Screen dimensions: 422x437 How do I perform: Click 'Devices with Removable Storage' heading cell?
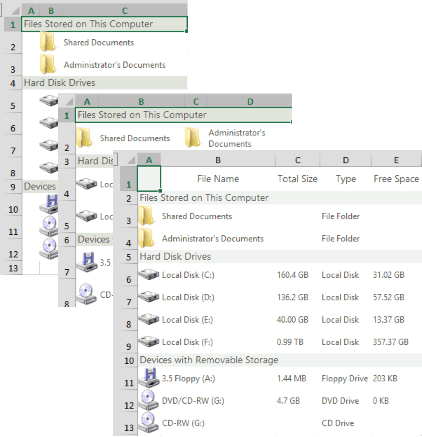click(x=209, y=360)
